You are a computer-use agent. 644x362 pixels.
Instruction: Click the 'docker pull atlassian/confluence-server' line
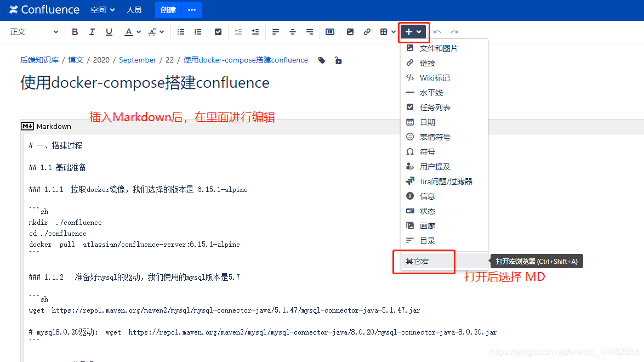tap(134, 245)
